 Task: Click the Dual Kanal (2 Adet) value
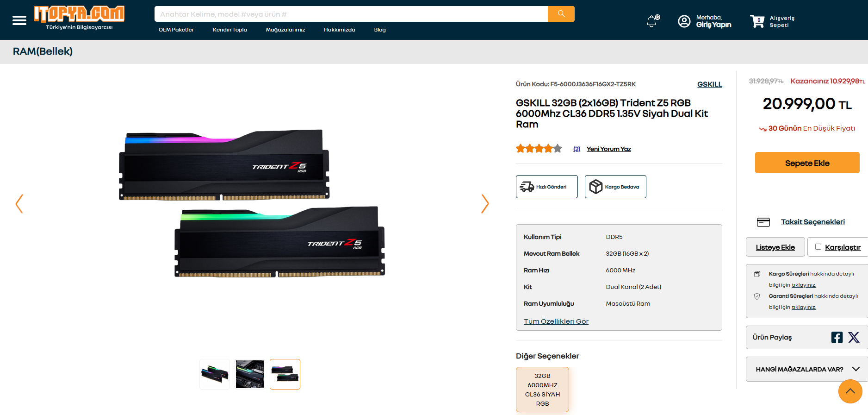coord(633,287)
